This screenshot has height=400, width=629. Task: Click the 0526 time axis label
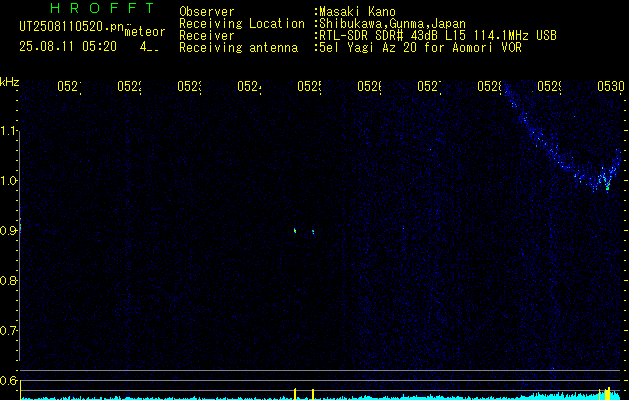click(369, 86)
